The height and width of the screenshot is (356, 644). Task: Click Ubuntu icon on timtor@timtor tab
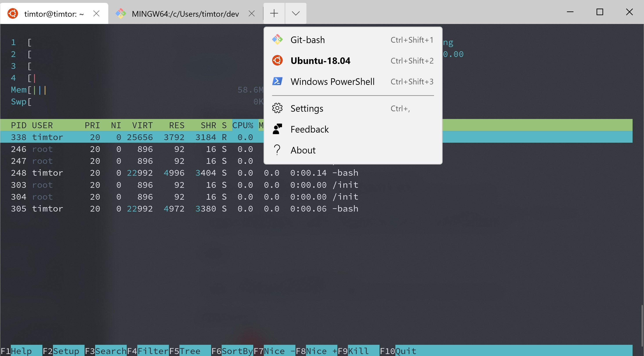tap(13, 13)
